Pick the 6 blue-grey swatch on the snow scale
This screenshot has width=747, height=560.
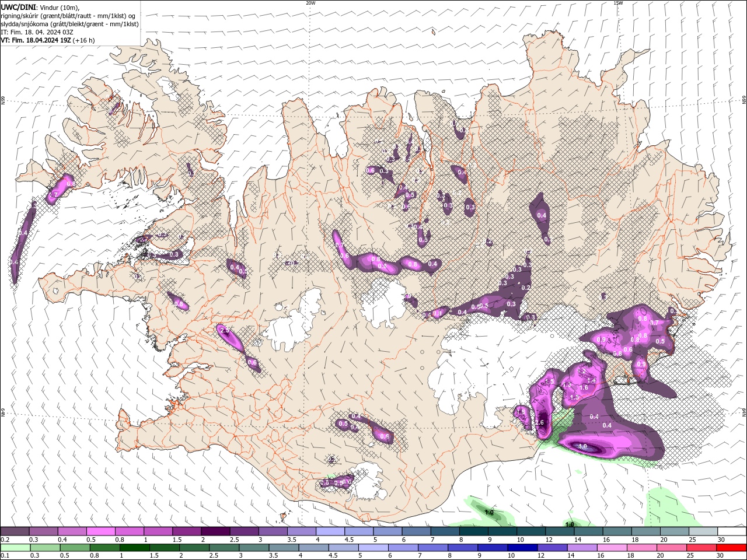tap(416, 531)
